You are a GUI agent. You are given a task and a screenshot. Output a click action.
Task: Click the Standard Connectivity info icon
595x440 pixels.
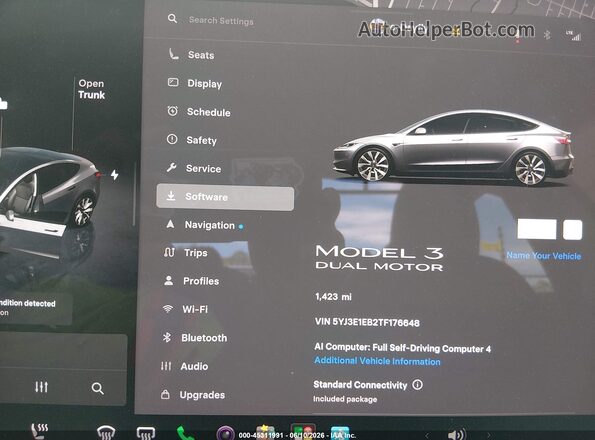pyautogui.click(x=417, y=385)
